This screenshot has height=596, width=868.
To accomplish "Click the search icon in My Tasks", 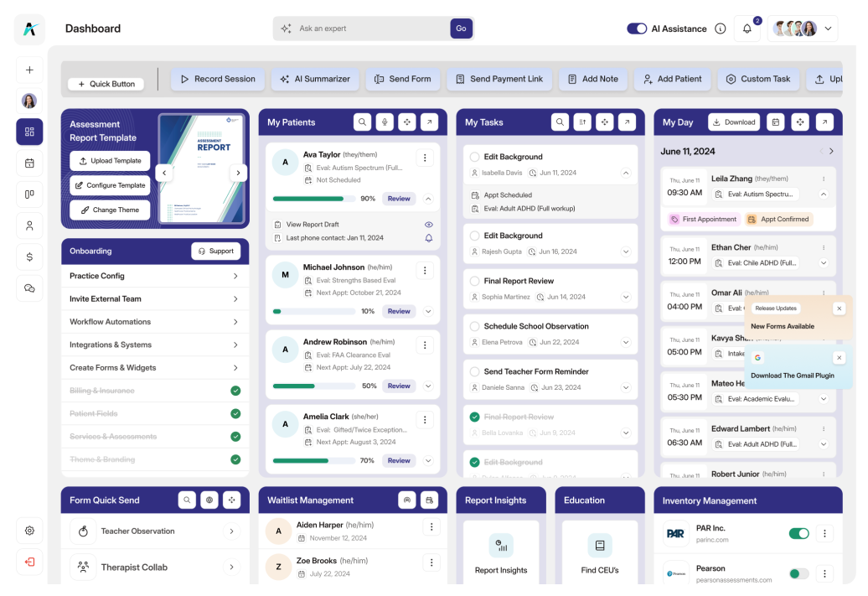I will [x=560, y=122].
